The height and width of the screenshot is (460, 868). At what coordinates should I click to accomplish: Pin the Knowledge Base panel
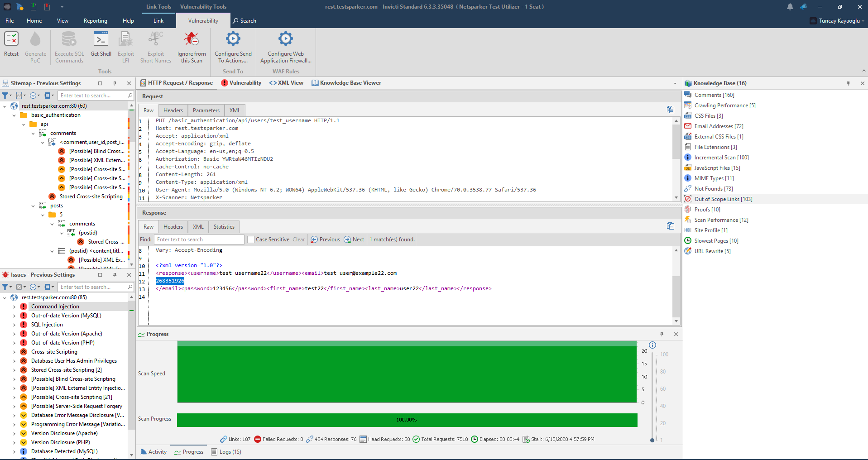(x=848, y=83)
